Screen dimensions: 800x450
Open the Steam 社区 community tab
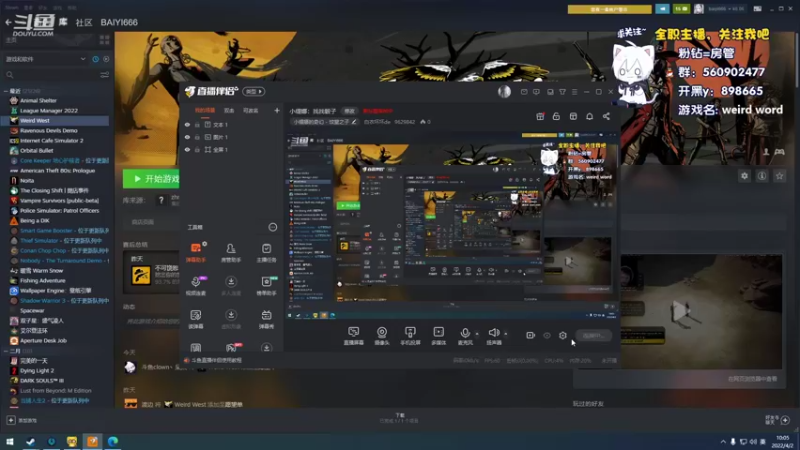coord(84,22)
